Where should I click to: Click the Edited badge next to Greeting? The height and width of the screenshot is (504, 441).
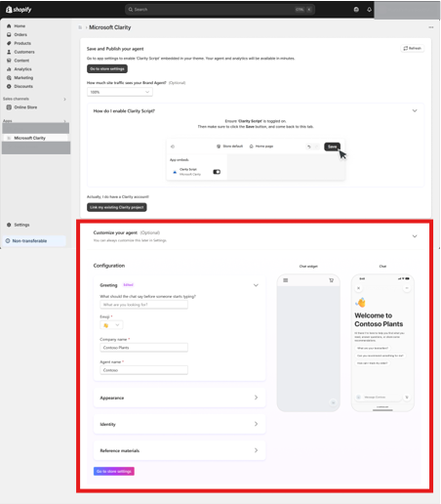click(128, 285)
